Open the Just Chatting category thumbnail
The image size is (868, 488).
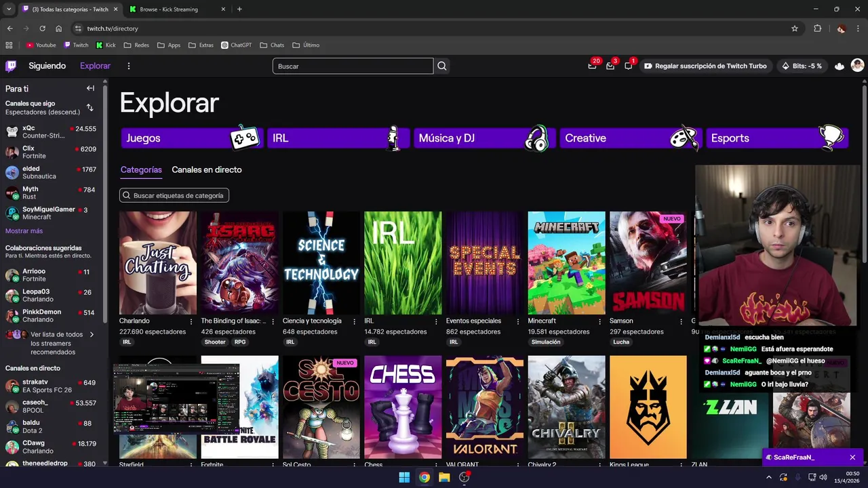tap(158, 263)
